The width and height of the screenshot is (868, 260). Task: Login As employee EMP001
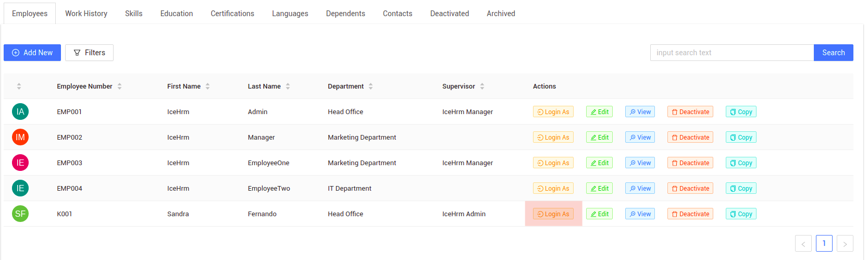[x=553, y=112]
